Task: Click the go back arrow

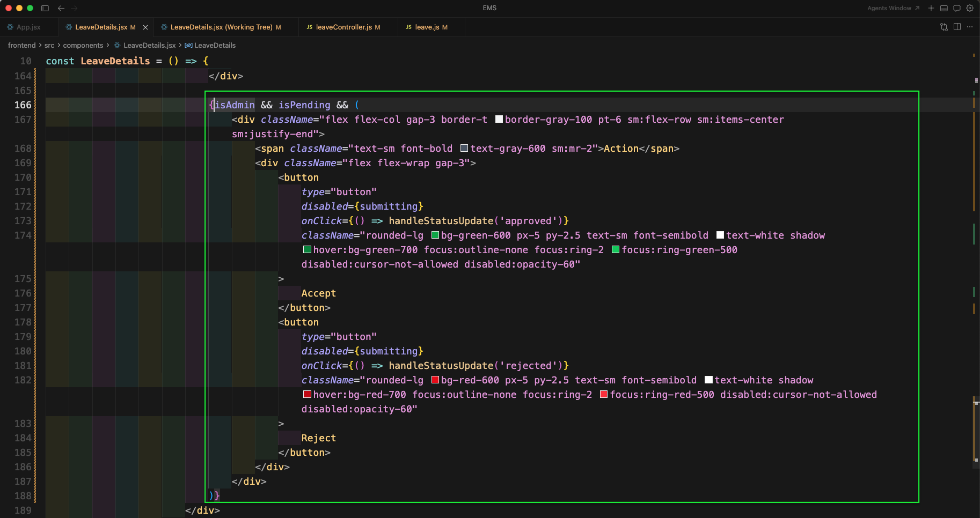Action: [61, 8]
